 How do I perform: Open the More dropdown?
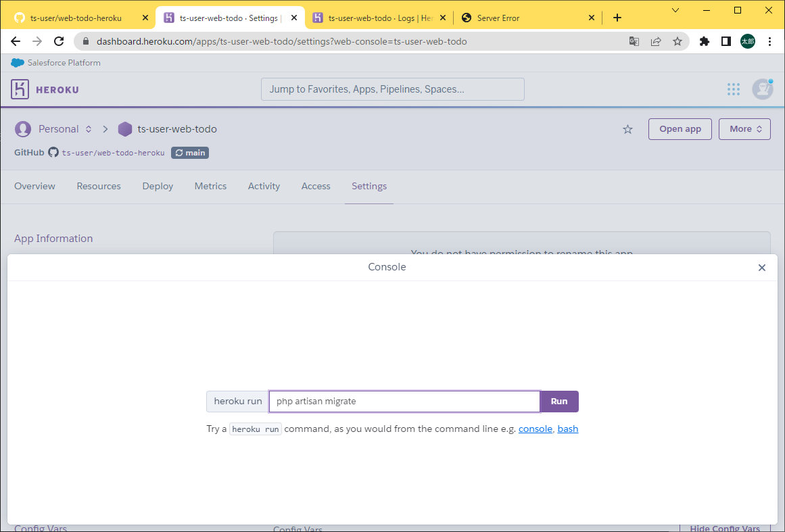pyautogui.click(x=744, y=129)
